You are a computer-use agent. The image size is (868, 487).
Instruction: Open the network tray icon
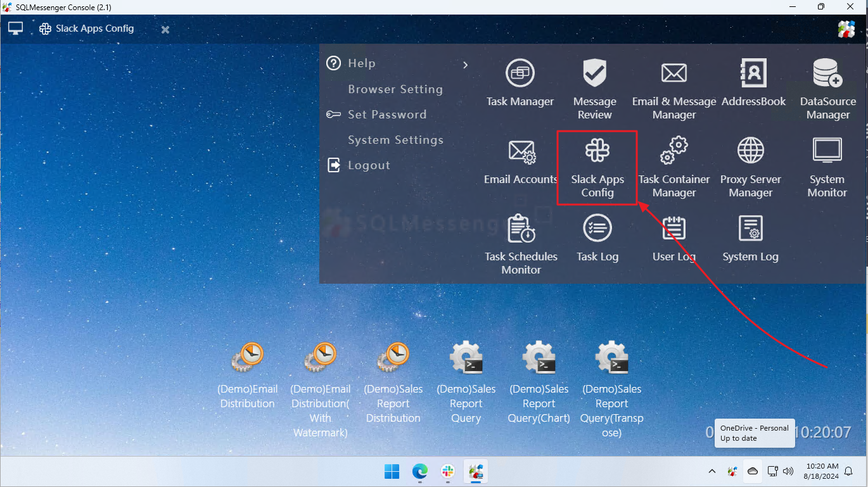click(x=772, y=471)
